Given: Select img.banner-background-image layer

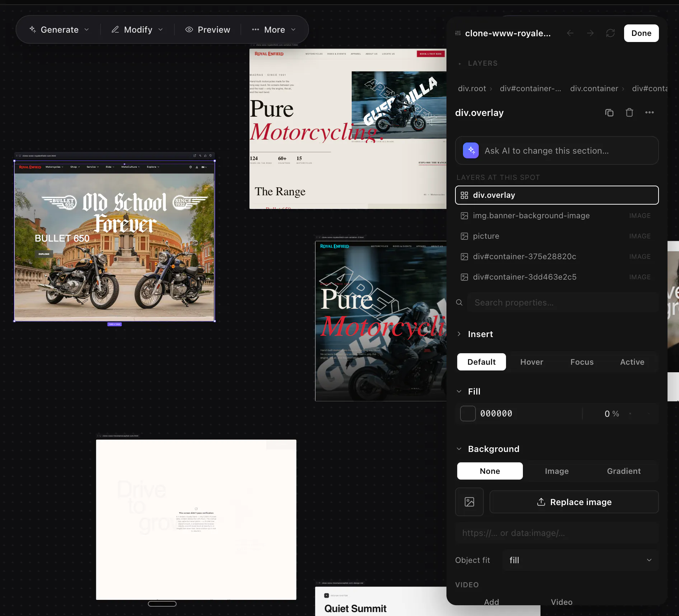Looking at the screenshot, I should click(x=557, y=216).
